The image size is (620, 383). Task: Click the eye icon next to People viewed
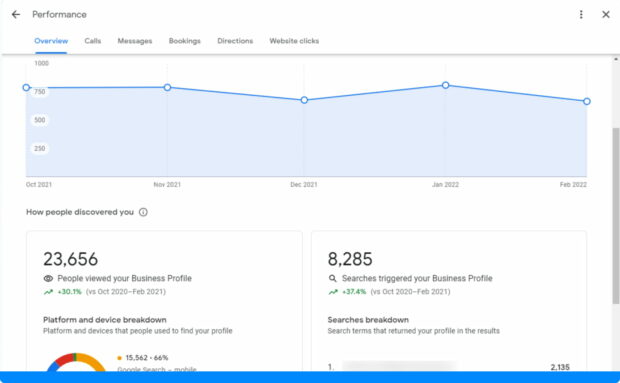click(x=48, y=279)
